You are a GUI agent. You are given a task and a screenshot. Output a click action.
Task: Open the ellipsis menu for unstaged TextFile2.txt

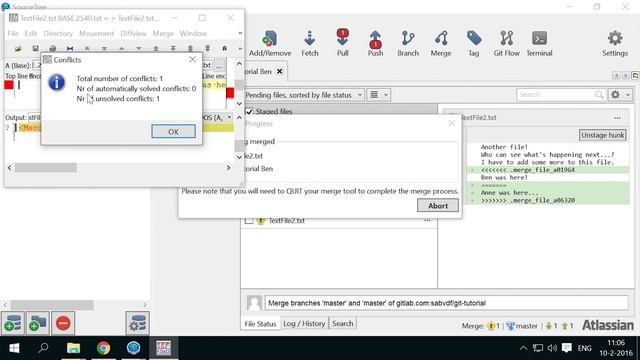(x=427, y=220)
